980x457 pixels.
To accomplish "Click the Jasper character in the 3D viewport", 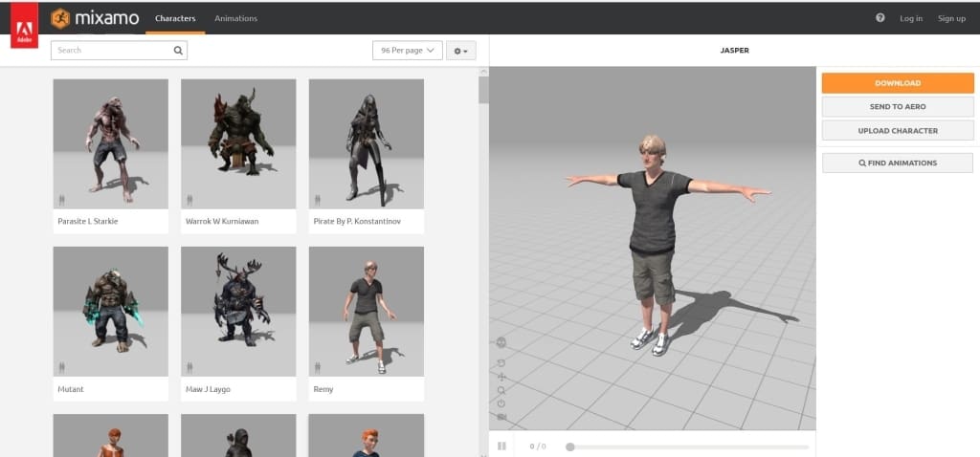I will tap(654, 244).
